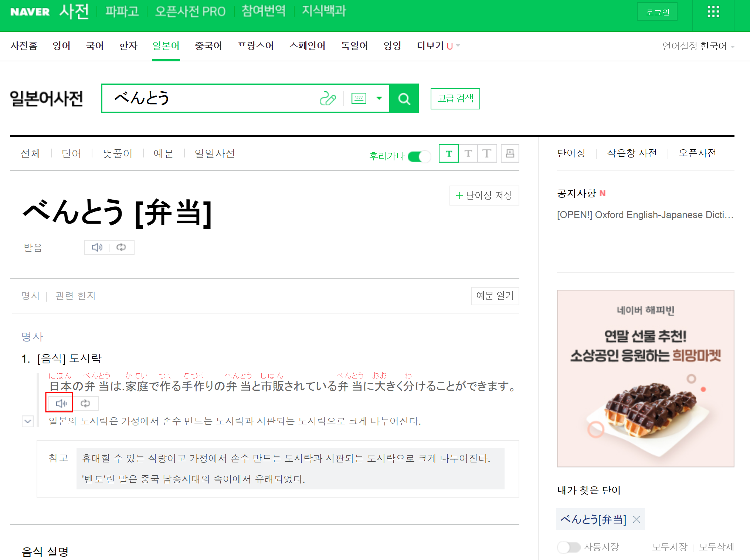The width and height of the screenshot is (750, 560).
Task: Open the 중국어 dictionary tab
Action: (208, 46)
